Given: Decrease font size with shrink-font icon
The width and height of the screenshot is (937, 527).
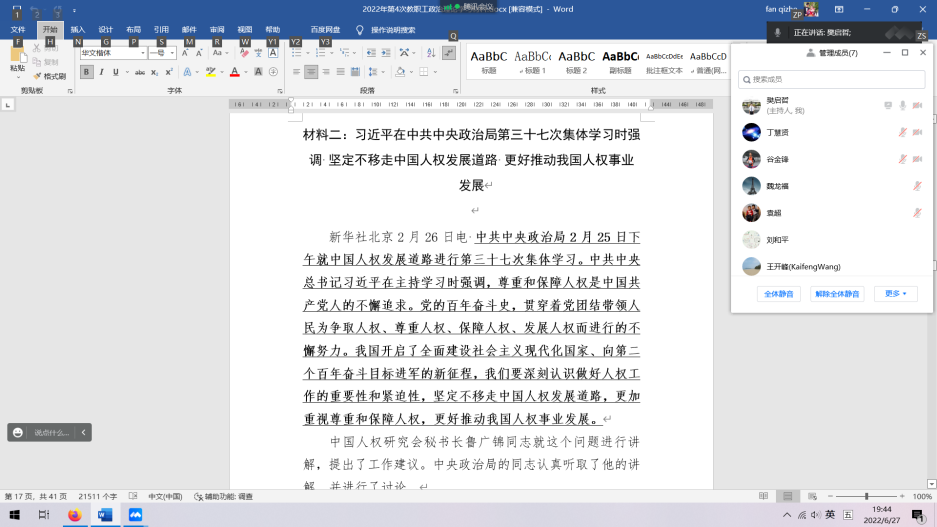Looking at the screenshot, I should (199, 53).
